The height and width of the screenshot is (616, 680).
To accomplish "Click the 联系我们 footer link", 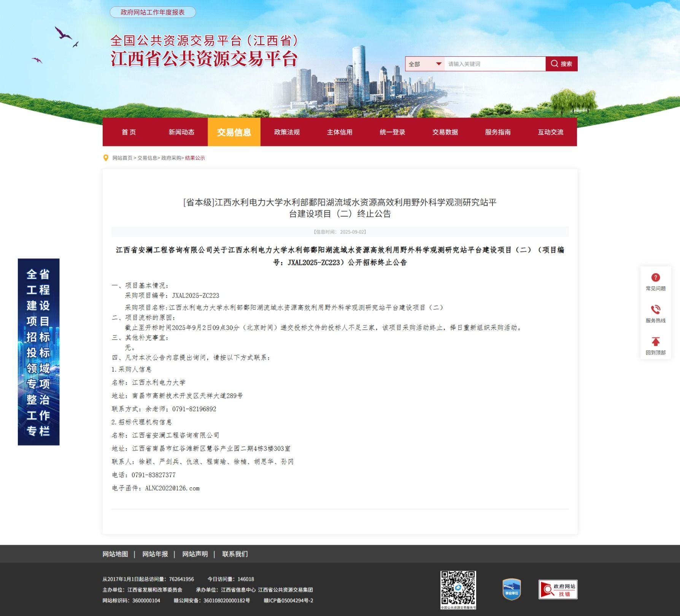I will click(x=235, y=554).
